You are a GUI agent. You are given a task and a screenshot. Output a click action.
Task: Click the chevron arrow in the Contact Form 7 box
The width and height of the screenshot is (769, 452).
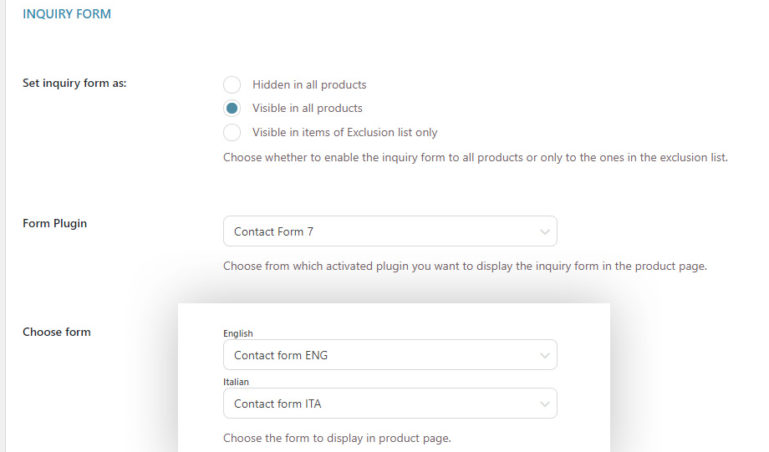pyautogui.click(x=544, y=232)
